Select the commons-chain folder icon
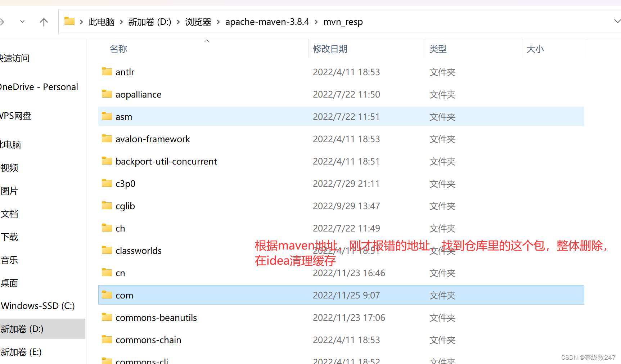 [x=107, y=339]
